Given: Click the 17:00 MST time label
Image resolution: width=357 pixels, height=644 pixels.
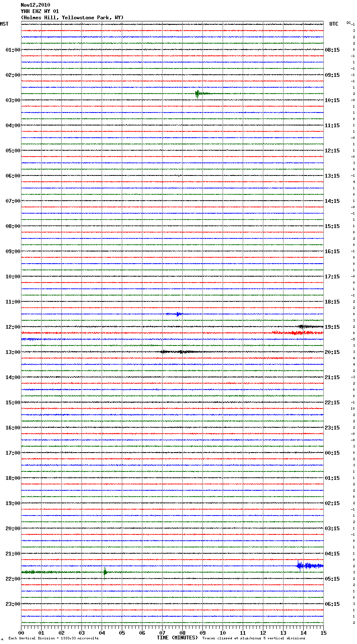Looking at the screenshot, I should [x=13, y=453].
